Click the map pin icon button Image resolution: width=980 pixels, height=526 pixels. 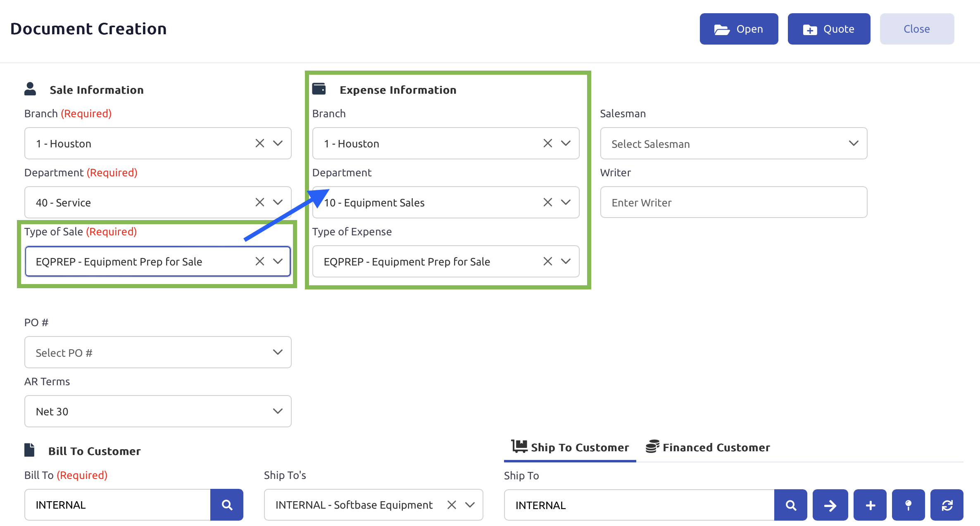tap(908, 505)
